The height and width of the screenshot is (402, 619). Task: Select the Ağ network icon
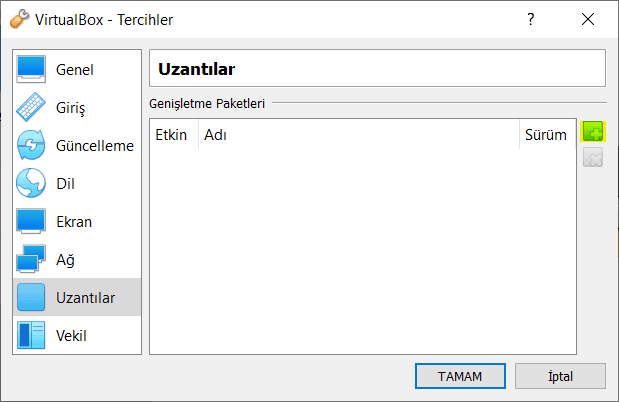click(31, 260)
